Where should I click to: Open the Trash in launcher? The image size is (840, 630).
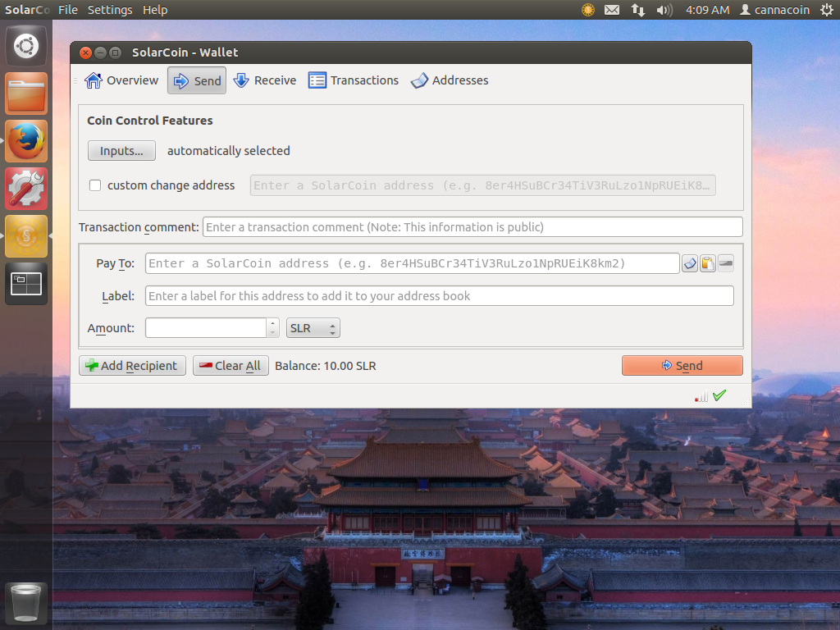pos(26,603)
